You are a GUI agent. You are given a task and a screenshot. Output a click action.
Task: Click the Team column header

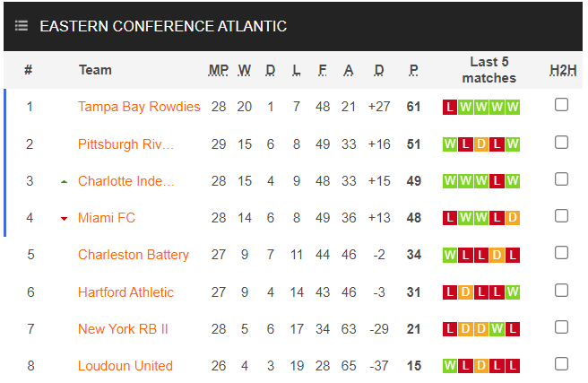click(x=95, y=70)
